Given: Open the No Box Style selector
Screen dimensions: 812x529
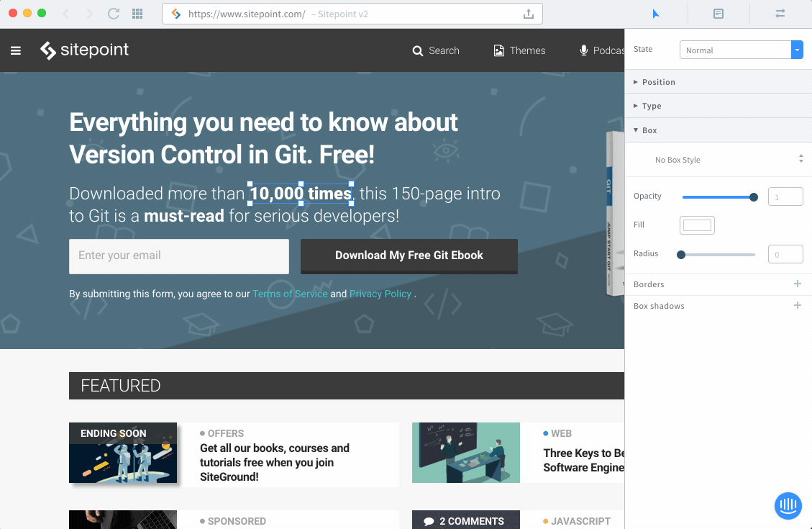Looking at the screenshot, I should pos(719,160).
